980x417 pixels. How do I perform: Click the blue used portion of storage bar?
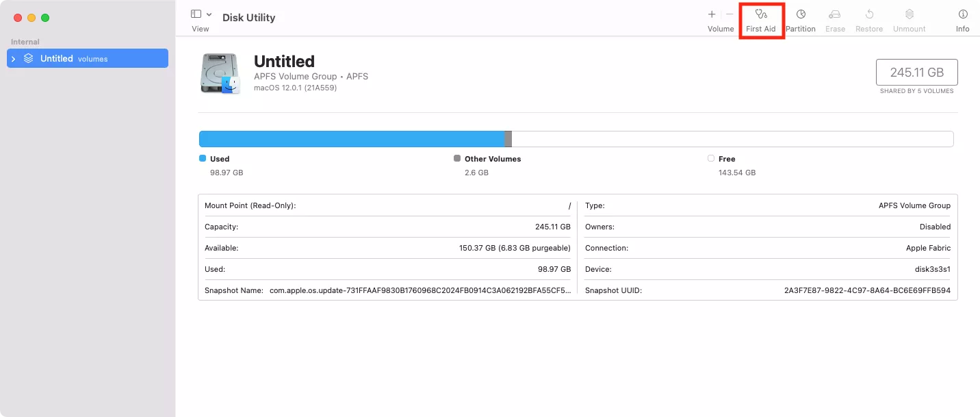(352, 139)
